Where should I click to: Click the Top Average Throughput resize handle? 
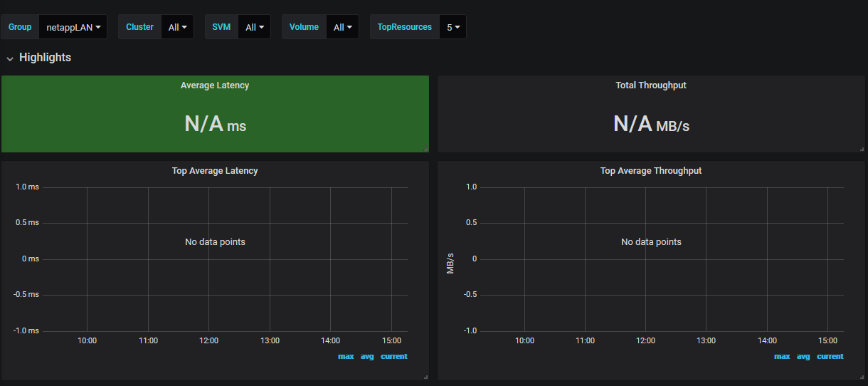tap(862, 377)
